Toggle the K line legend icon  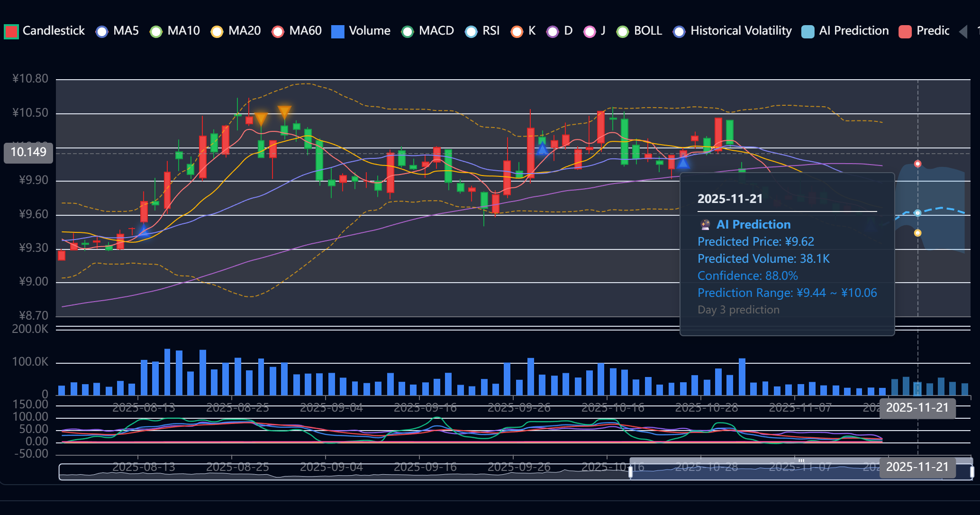[x=517, y=31]
